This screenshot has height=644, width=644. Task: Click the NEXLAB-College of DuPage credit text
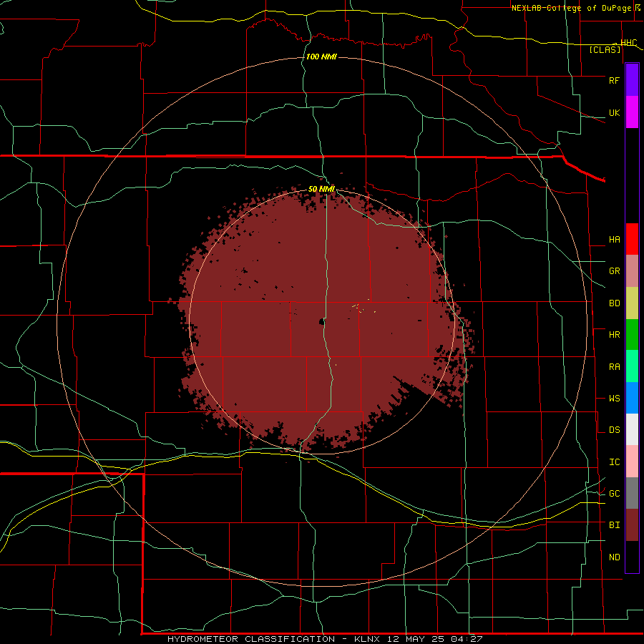tap(572, 8)
